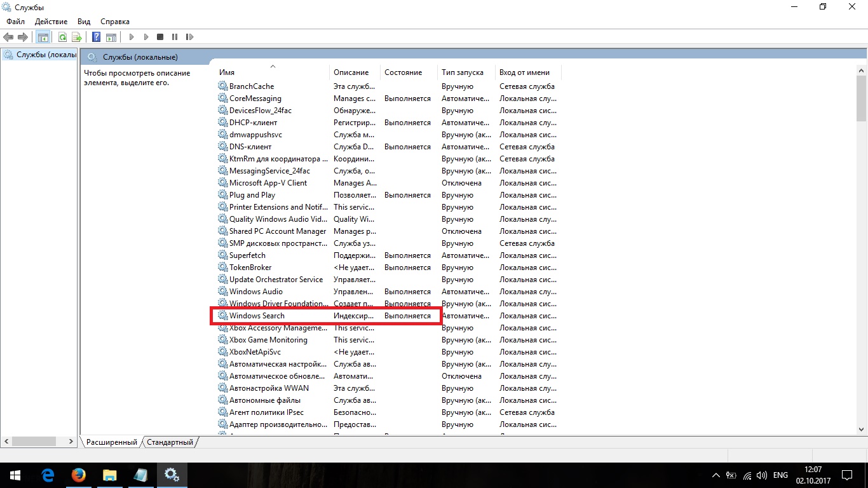Sort by the Состояние column header
This screenshot has width=868, height=488.
[x=409, y=72]
